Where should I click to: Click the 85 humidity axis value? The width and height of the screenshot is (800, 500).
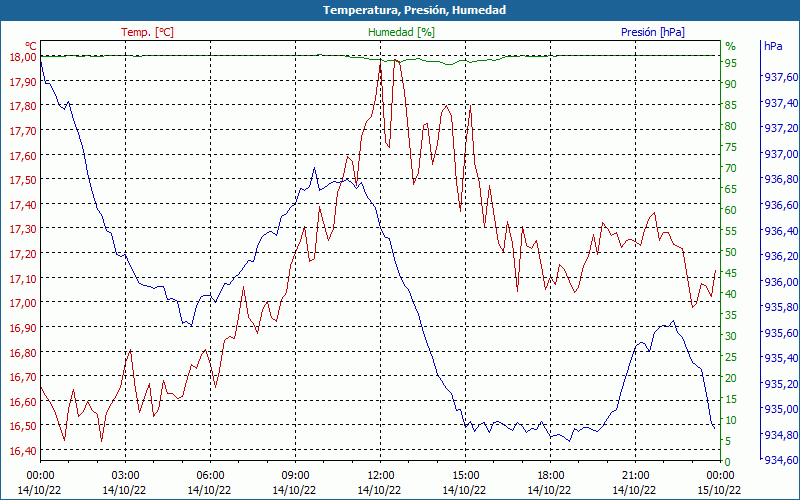click(731, 105)
